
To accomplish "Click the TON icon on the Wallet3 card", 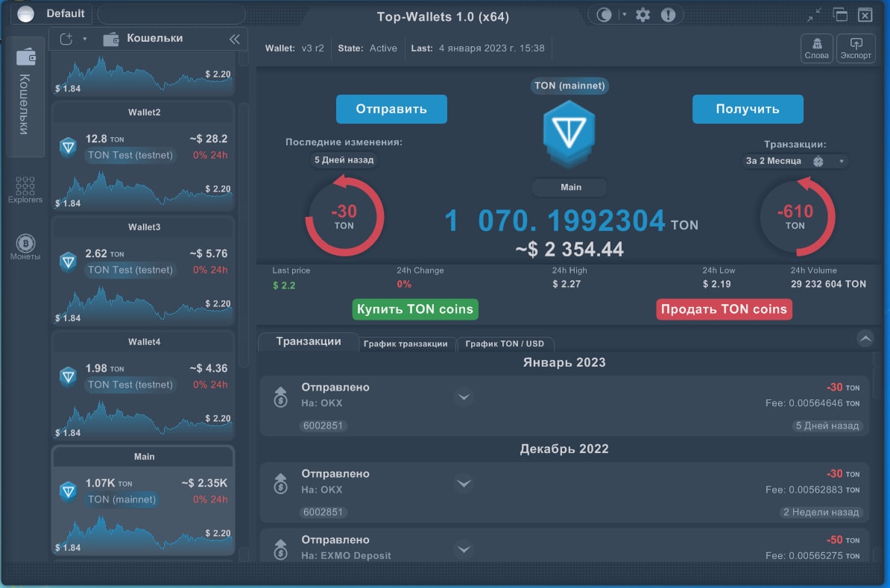I will tap(69, 262).
